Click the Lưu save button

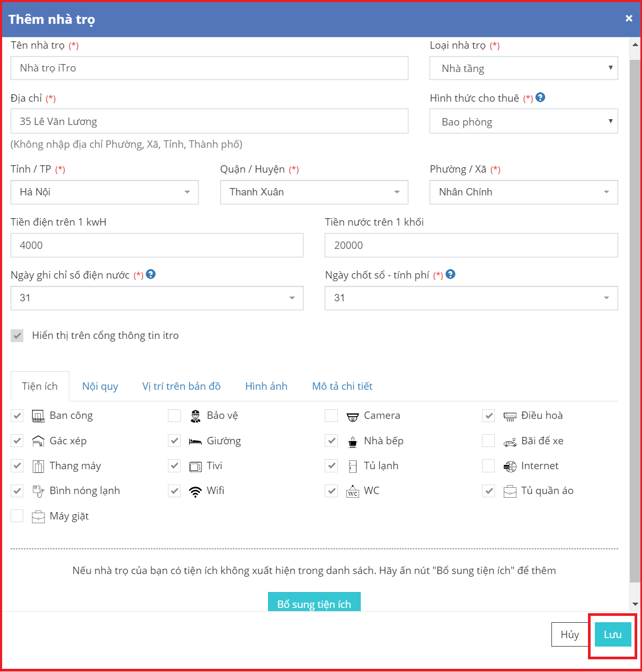tap(612, 634)
